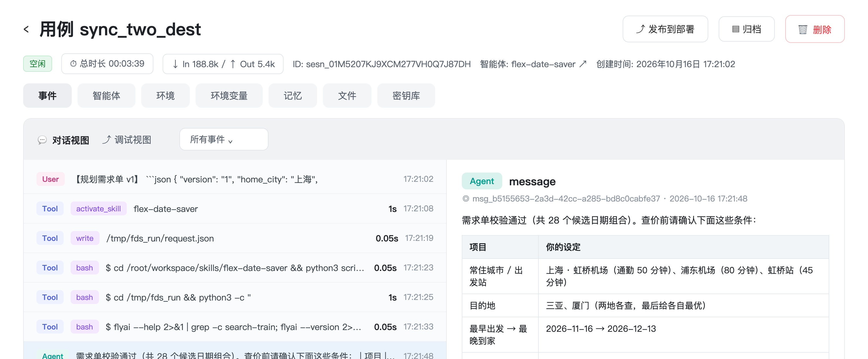Click the activate_skill tag
This screenshot has height=359, width=868.
click(98, 209)
